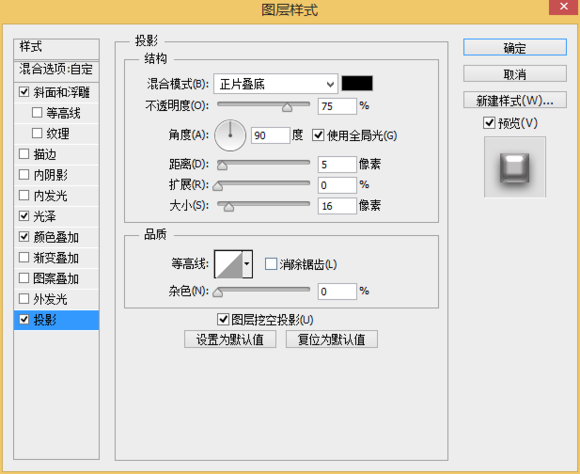Screen dimensions: 580x474
Task: Enable the 图案叠加 checkbox
Action: coord(24,278)
